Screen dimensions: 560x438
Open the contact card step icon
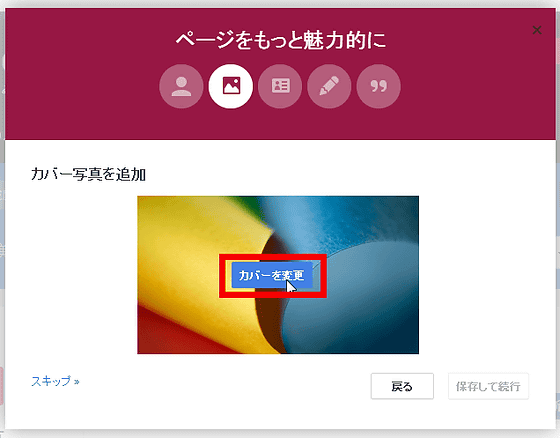[280, 86]
